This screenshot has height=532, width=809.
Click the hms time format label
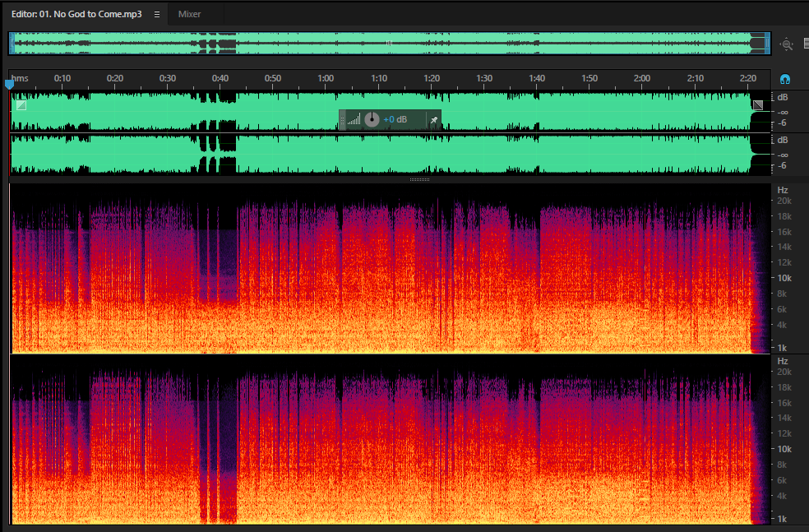(x=20, y=78)
